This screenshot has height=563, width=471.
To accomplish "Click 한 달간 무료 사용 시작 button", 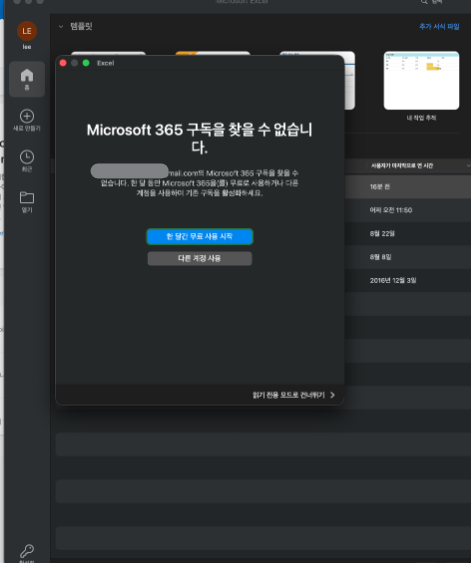I will pos(200,237).
